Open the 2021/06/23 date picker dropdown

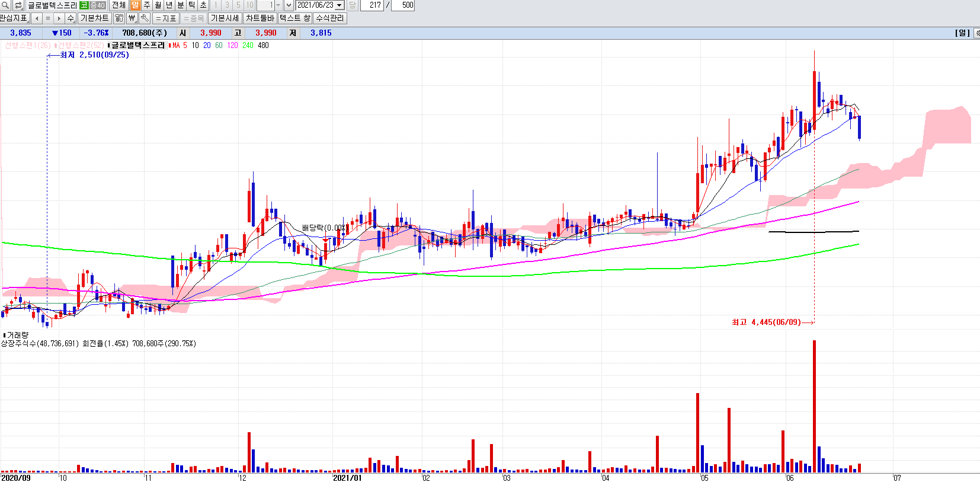point(340,5)
